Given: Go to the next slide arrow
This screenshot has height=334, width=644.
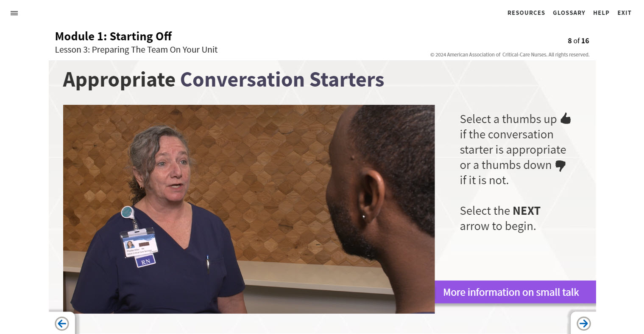Looking at the screenshot, I should point(583,324).
